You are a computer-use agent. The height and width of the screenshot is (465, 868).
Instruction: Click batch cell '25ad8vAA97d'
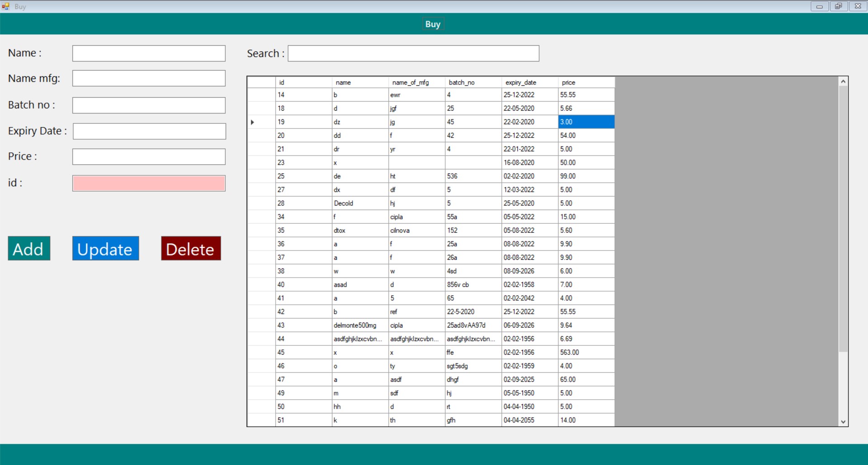[x=473, y=325]
